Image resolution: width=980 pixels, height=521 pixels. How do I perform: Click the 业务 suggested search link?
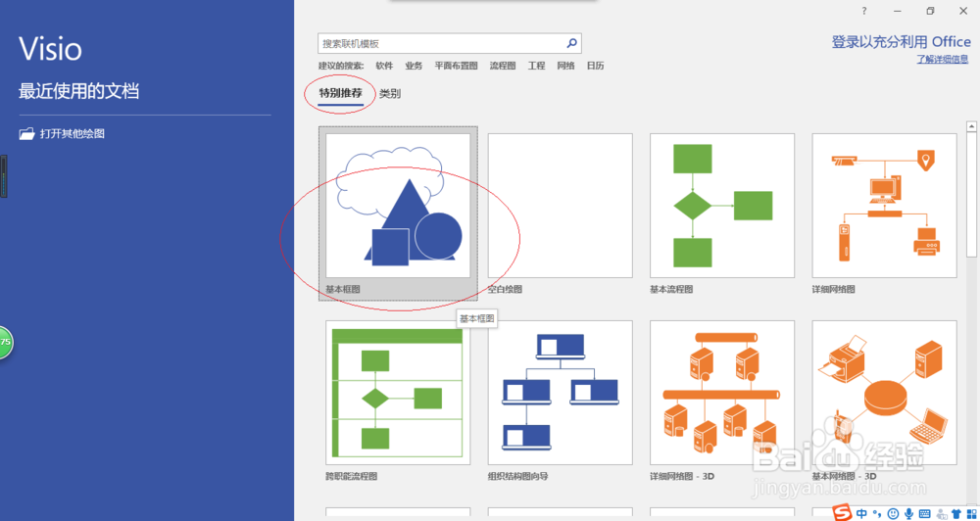414,66
